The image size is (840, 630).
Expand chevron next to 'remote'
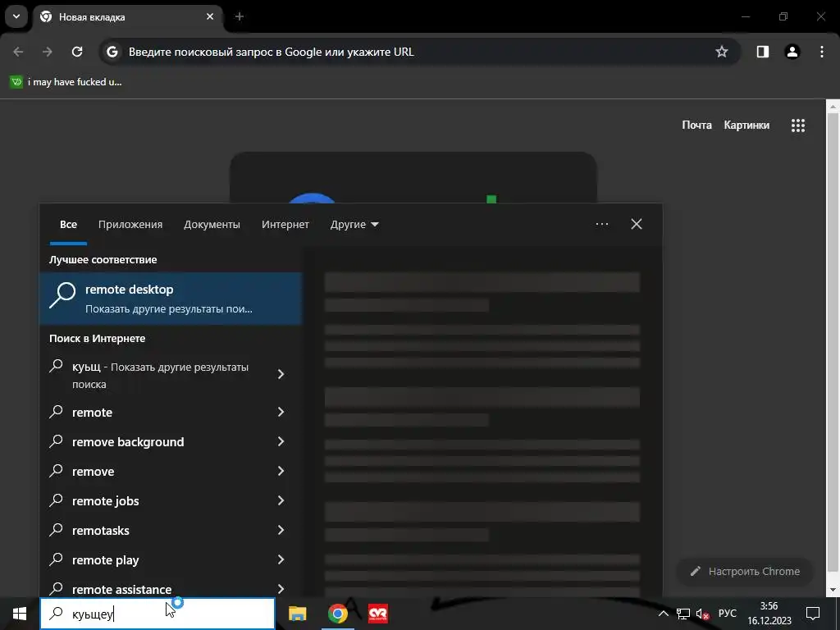[281, 412]
